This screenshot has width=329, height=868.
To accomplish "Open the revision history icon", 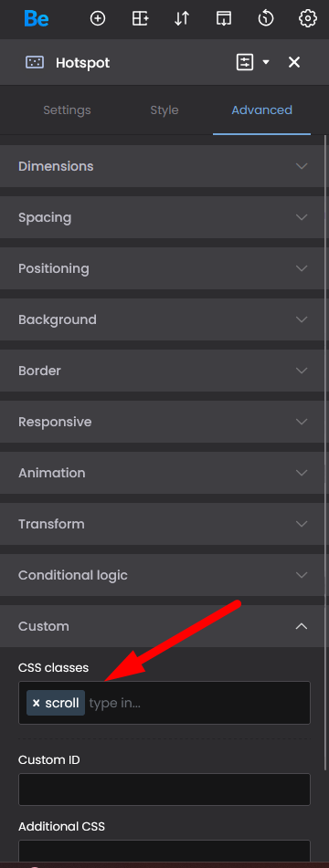I will pyautogui.click(x=266, y=19).
